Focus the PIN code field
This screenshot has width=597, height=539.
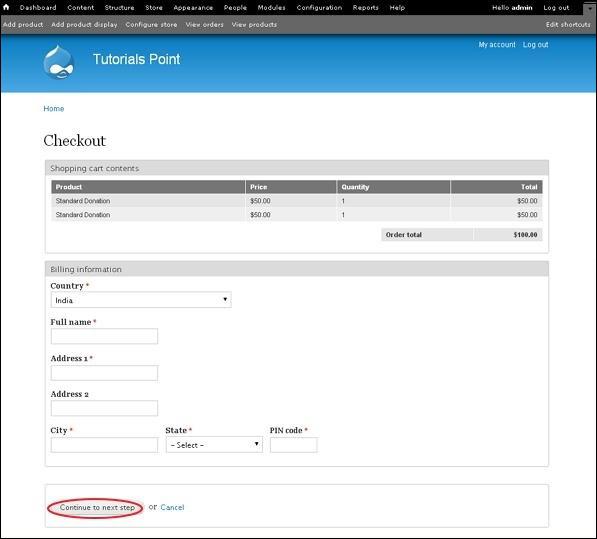tap(294, 445)
